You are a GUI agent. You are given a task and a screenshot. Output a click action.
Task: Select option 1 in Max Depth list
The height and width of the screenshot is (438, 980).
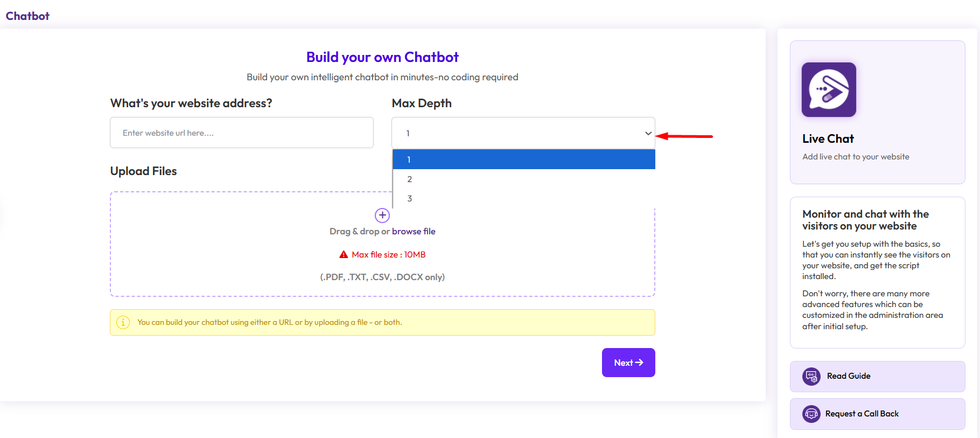pyautogui.click(x=523, y=159)
